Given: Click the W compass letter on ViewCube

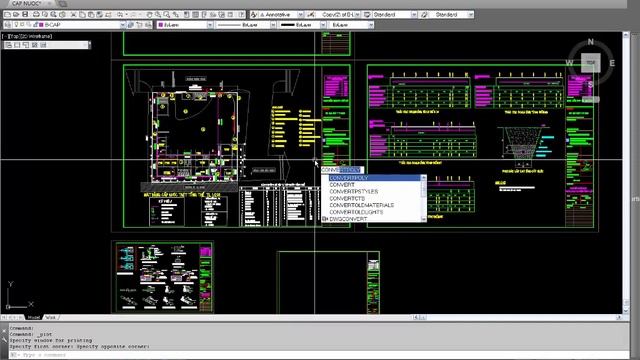Looking at the screenshot, I should (569, 62).
